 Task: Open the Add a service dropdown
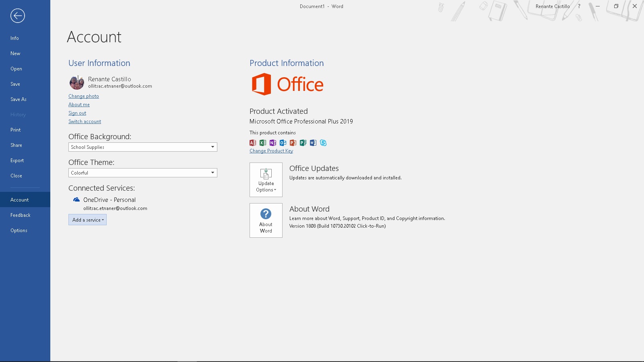87,220
